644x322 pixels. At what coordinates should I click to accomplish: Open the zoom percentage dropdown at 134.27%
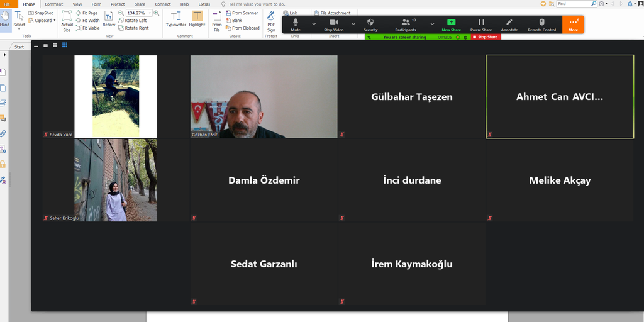pos(149,13)
